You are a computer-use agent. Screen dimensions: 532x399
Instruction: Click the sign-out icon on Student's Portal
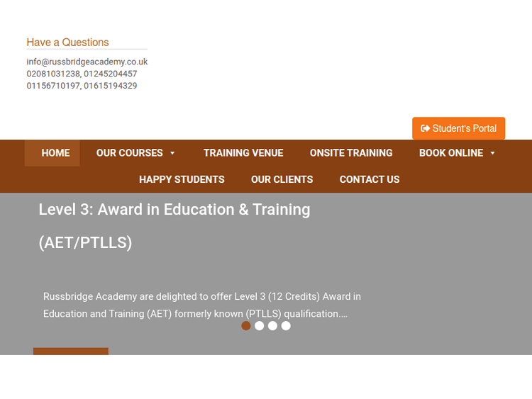(425, 128)
